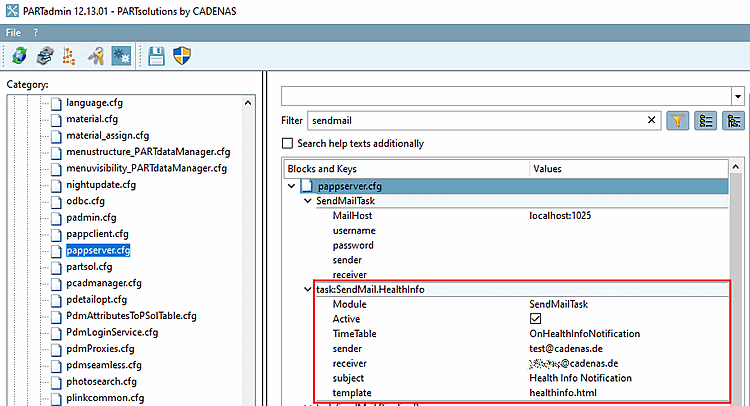Select PdmLoginService.cfg in the tree
Image resolution: width=750 pixels, height=406 pixels.
pos(112,332)
